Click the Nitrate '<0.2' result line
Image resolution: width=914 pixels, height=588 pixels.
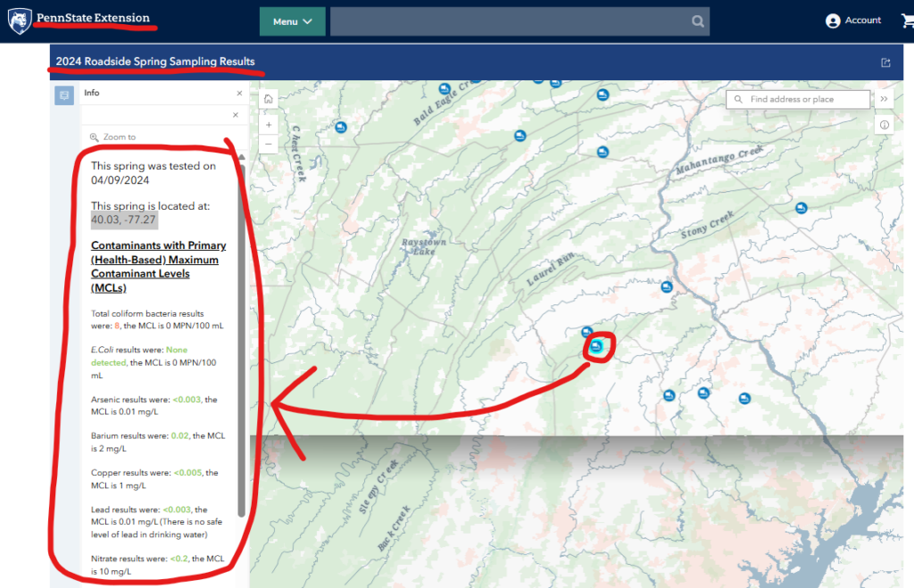[x=157, y=565]
